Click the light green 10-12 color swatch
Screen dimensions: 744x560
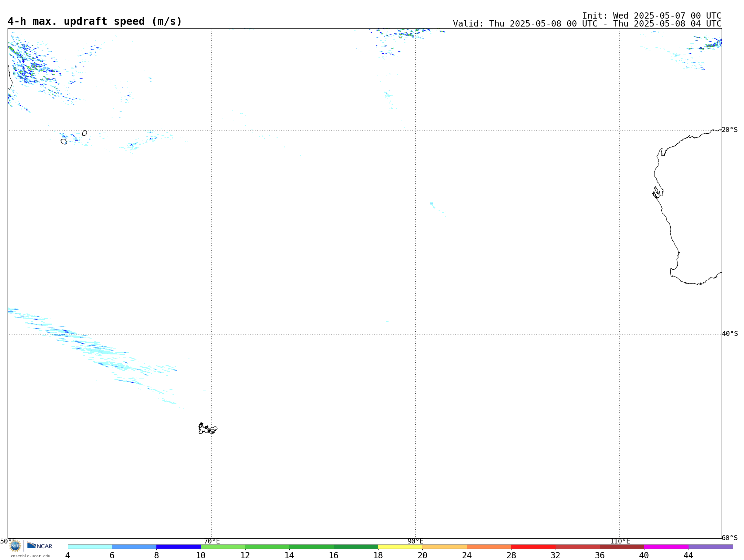tap(223, 547)
